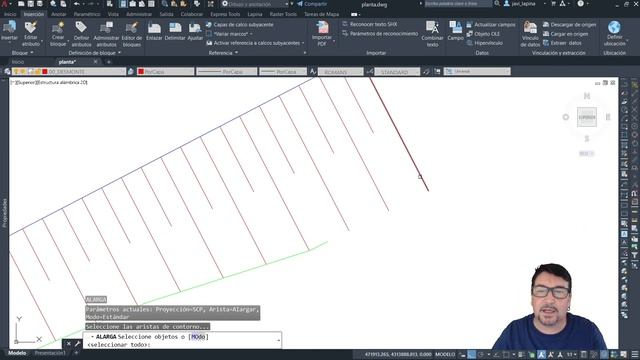The image size is (640, 360).
Task: Switch to the Inicio document tab
Action: (18, 62)
